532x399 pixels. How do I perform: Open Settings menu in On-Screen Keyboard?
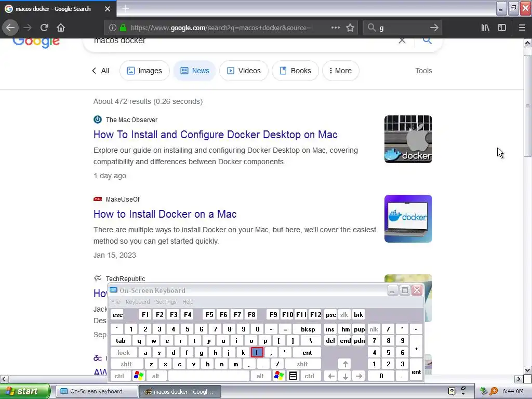pos(166,302)
